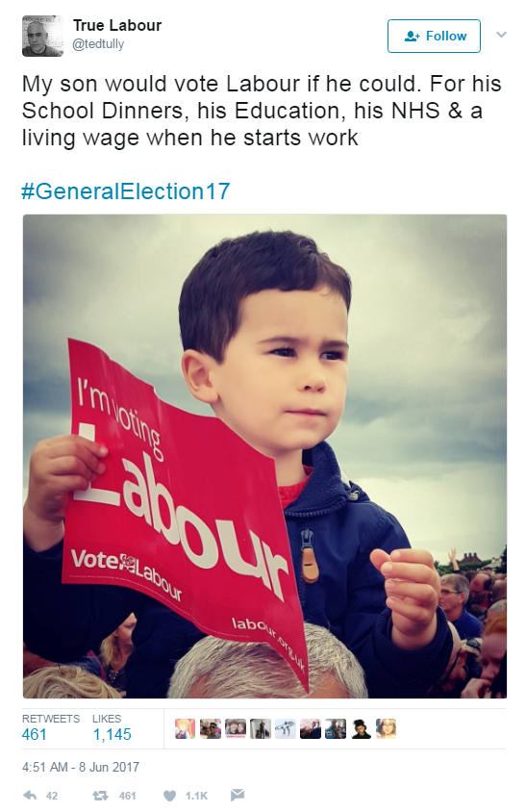Click second liker avatar thumbnail

click(x=211, y=728)
